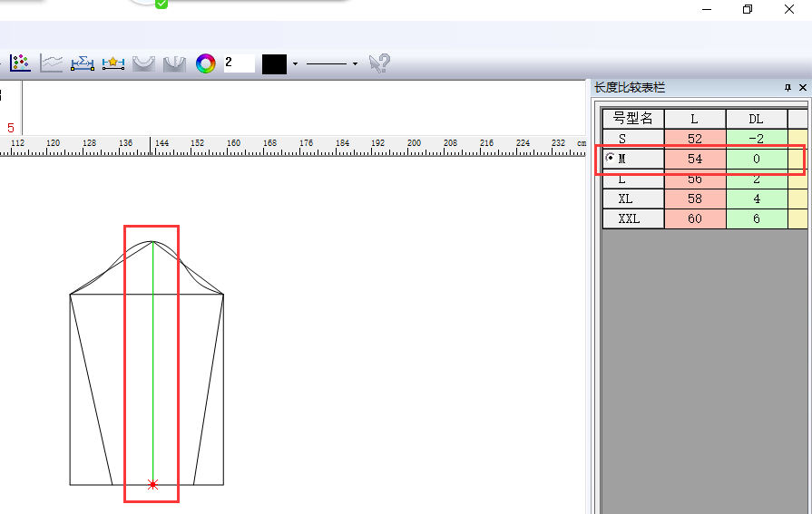812x514 pixels.
Task: Close the length comparison panel
Action: [803, 88]
